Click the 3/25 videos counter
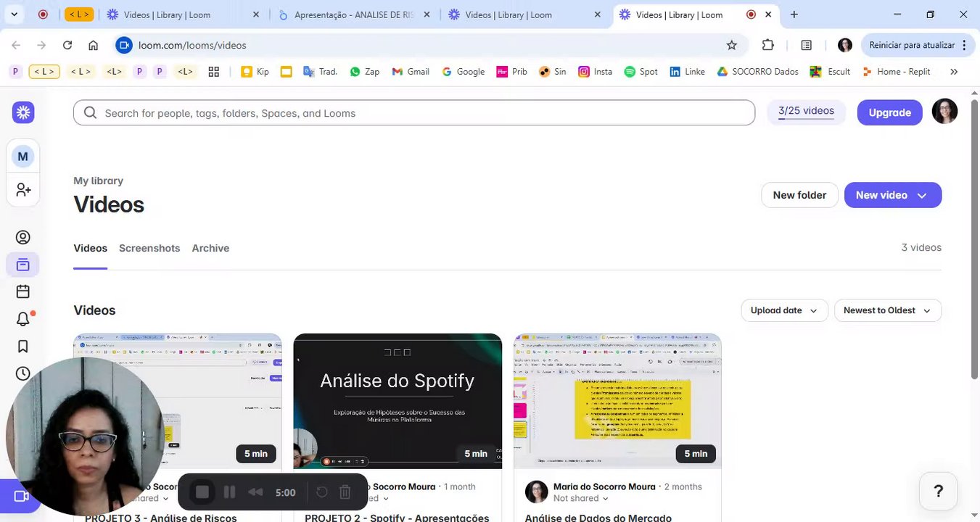 (806, 111)
